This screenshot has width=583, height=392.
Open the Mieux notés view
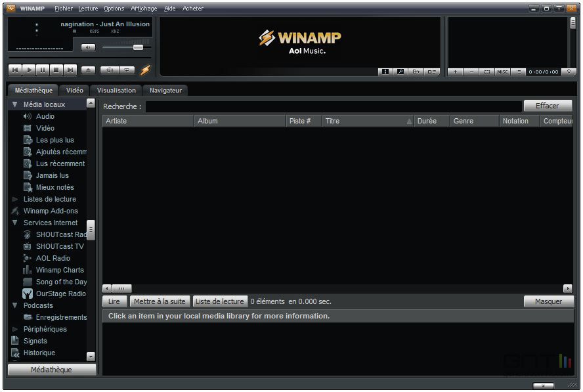54,187
